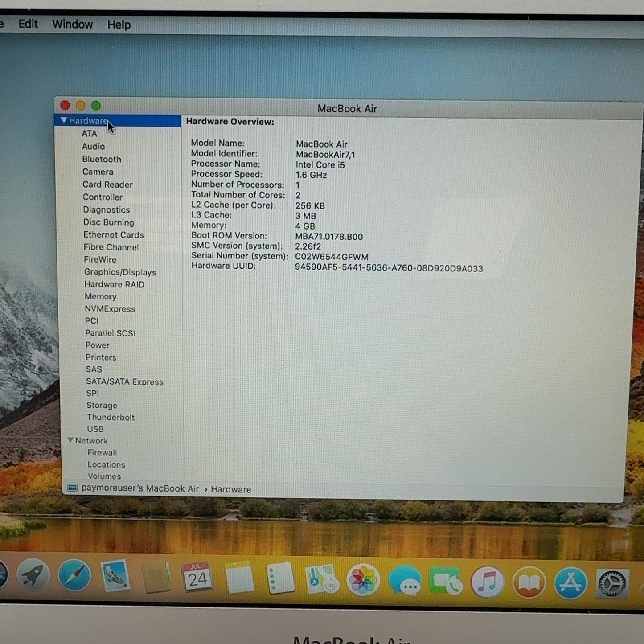Select Firewall under Network
Screen dimensions: 644x644
pos(102,452)
